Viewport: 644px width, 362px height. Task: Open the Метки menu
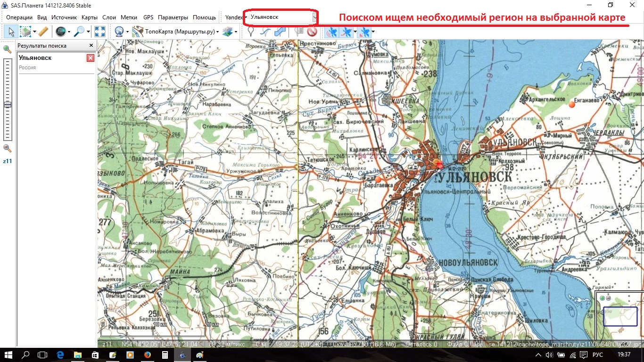coord(129,17)
